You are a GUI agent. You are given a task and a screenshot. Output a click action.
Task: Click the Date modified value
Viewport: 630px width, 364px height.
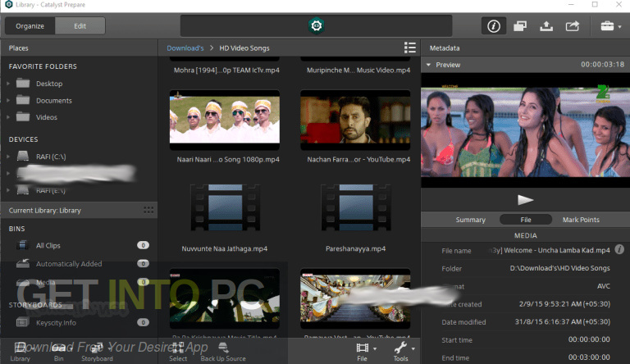pyautogui.click(x=563, y=322)
